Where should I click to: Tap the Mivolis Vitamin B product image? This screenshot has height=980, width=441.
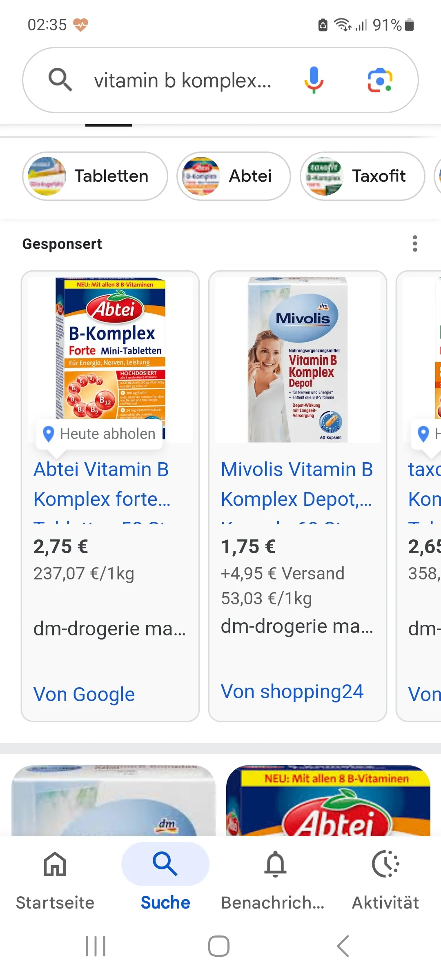[298, 359]
